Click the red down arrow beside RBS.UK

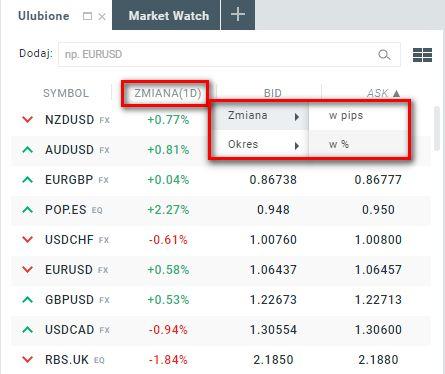27,359
